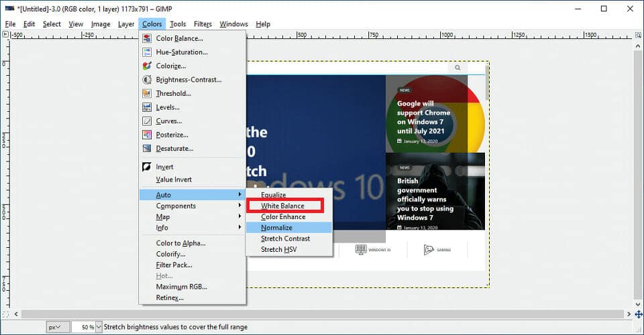Select Stretch Contrast option
The width and height of the screenshot is (644, 335).
click(285, 239)
